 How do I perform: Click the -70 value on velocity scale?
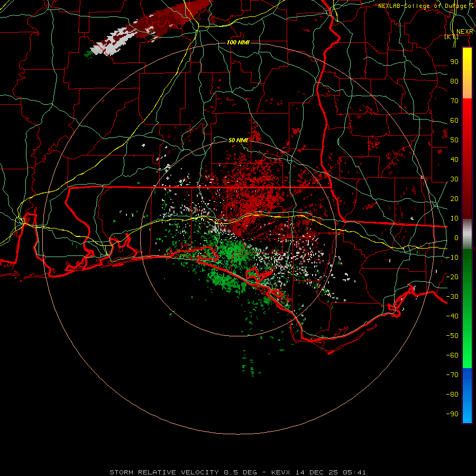click(x=452, y=374)
